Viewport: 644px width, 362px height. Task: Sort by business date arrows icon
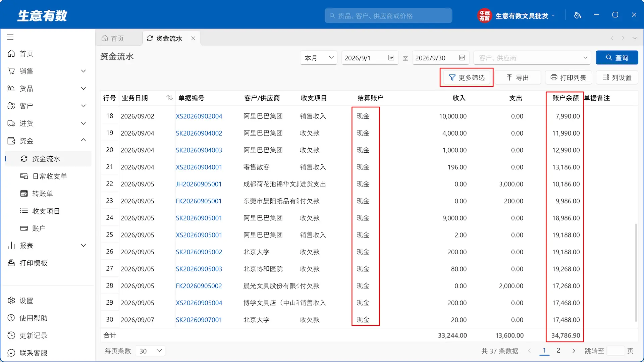click(169, 98)
